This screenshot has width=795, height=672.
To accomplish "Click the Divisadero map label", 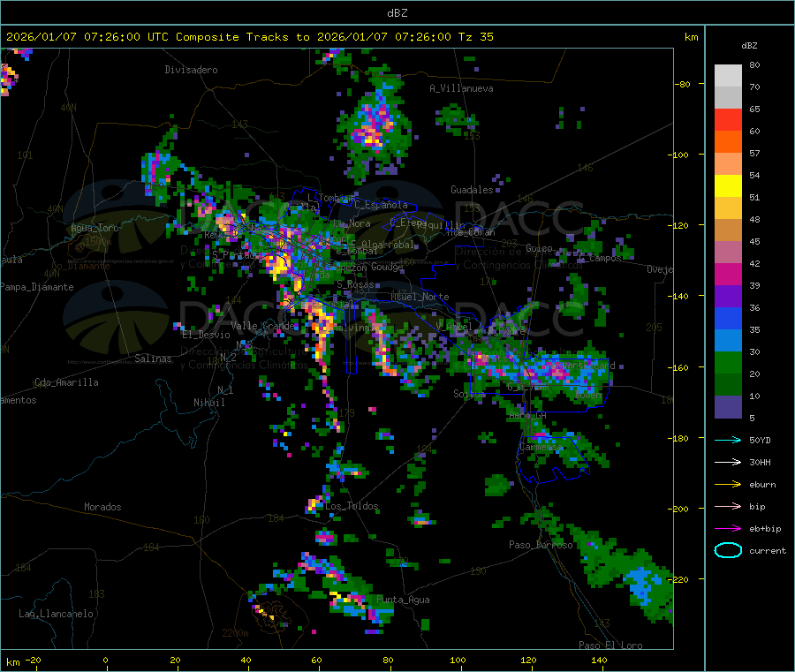I will pos(191,70).
